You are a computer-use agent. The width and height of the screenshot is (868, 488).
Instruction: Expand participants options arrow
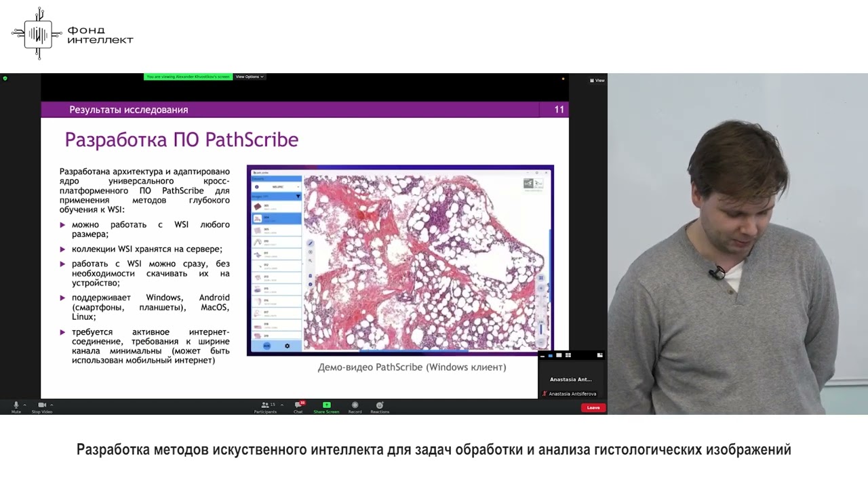(282, 405)
